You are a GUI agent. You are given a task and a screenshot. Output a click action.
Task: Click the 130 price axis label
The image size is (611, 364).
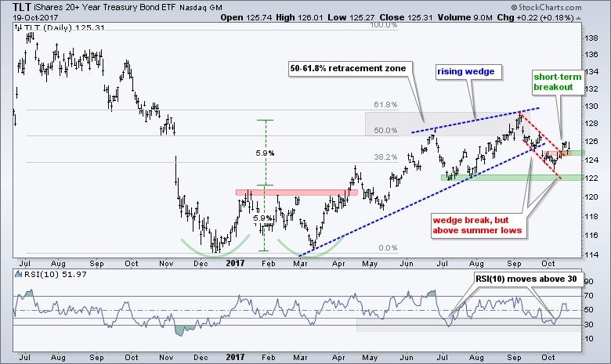[x=591, y=106]
